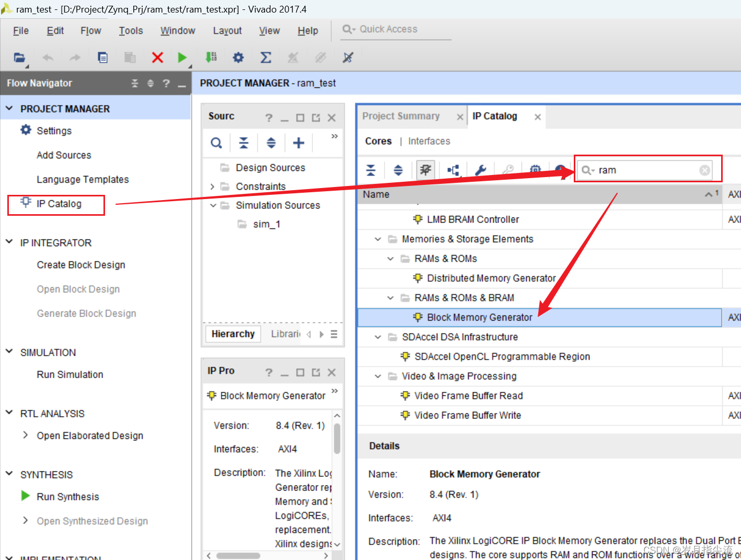Click the IP license key icon
The height and width of the screenshot is (560, 741).
(508, 170)
